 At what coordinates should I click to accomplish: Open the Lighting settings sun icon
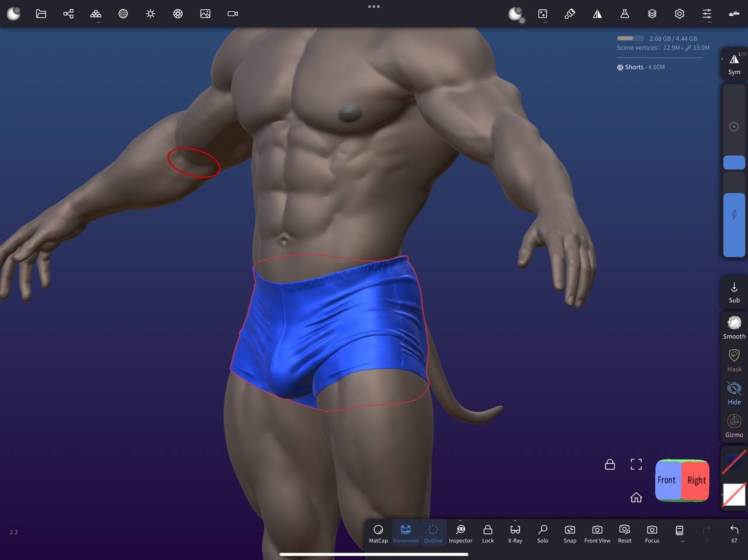click(x=151, y=13)
